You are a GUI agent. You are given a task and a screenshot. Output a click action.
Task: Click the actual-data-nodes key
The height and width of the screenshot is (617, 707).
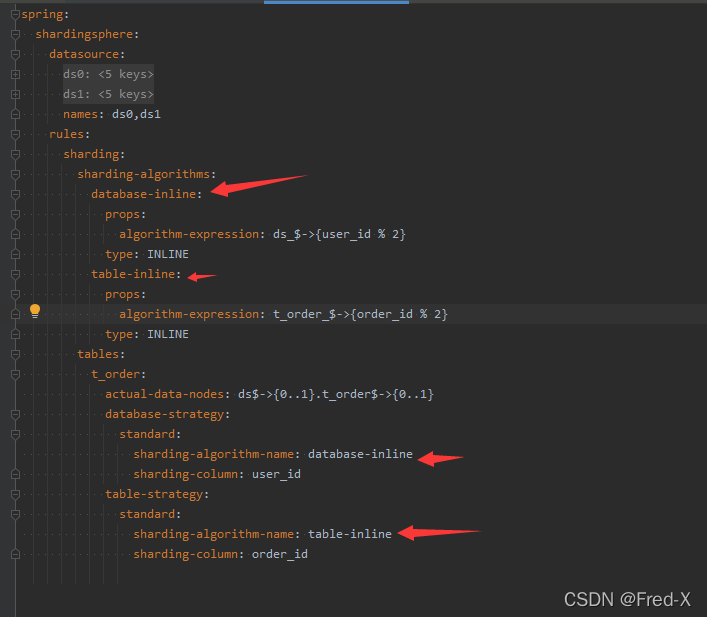165,394
